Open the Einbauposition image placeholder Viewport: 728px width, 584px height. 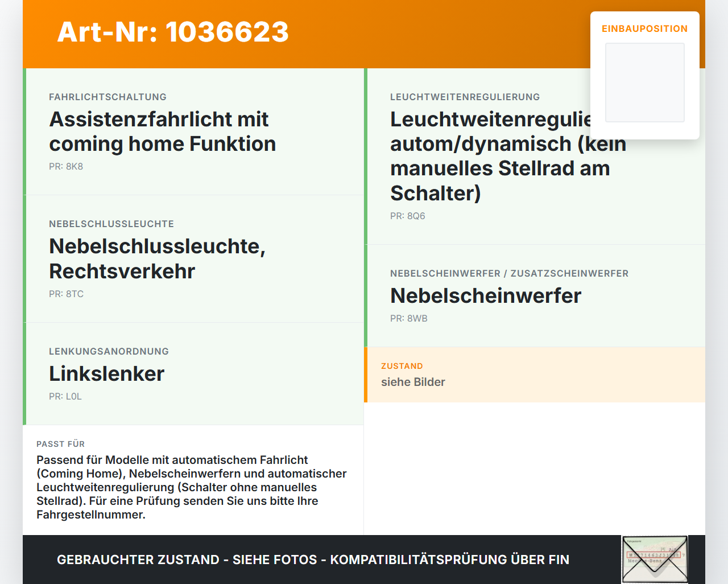[x=645, y=83]
